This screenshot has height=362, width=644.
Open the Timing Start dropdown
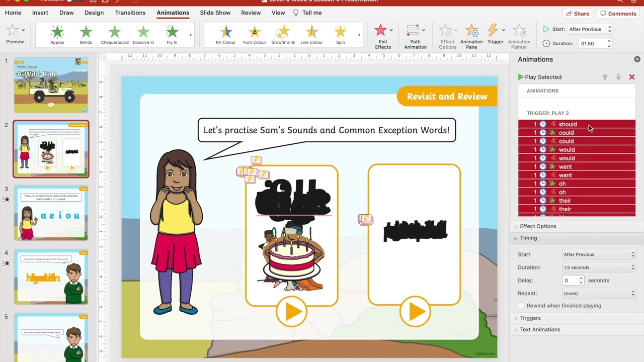click(x=599, y=254)
